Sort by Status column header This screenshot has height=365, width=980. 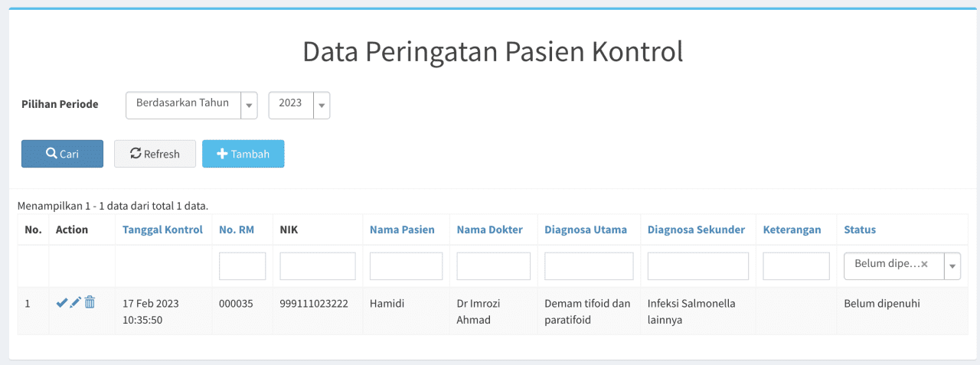pyautogui.click(x=860, y=230)
